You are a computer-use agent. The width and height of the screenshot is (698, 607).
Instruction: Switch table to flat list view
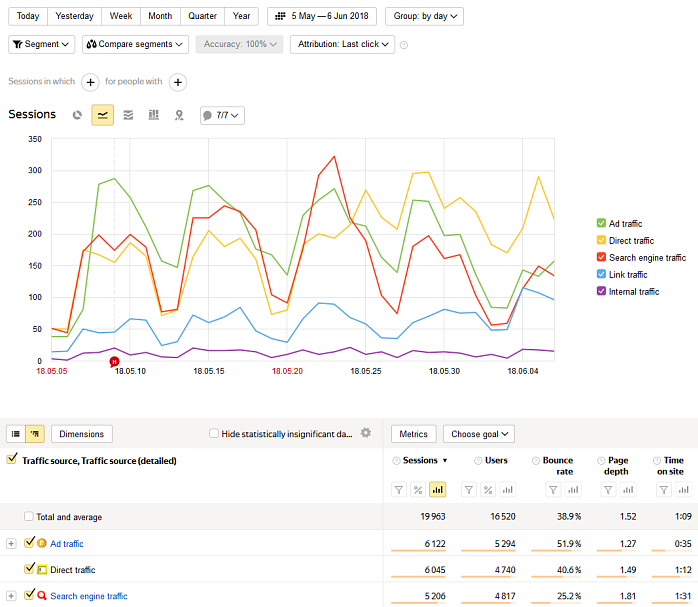tap(16, 434)
